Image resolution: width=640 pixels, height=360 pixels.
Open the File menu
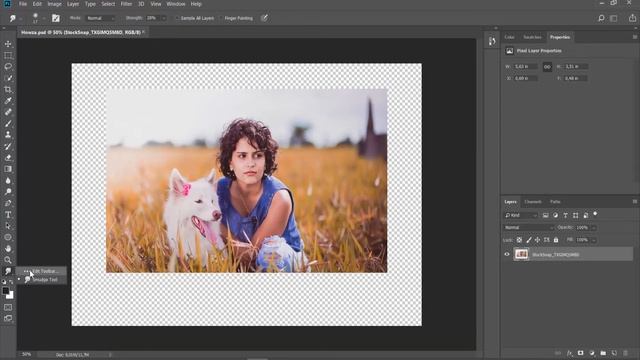point(23,4)
